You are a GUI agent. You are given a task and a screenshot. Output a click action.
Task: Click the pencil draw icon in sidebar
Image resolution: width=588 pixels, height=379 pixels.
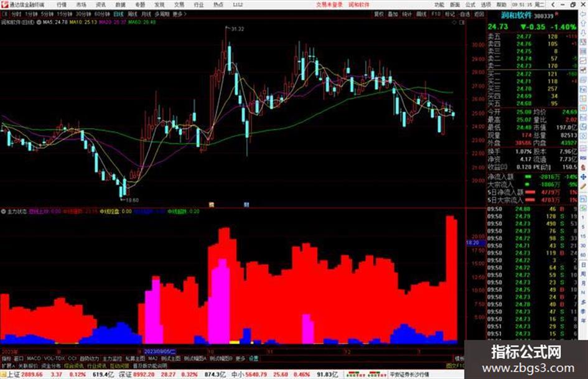pyautogui.click(x=583, y=187)
